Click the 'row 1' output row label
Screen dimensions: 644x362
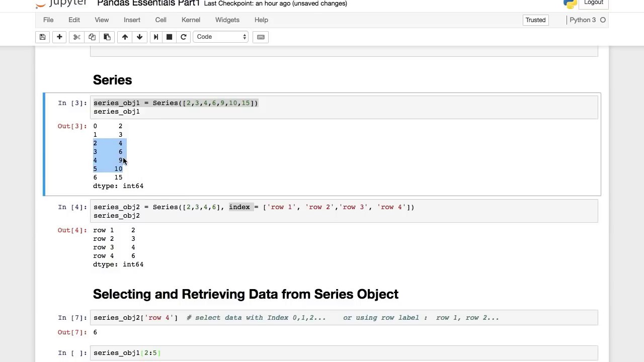[104, 230]
